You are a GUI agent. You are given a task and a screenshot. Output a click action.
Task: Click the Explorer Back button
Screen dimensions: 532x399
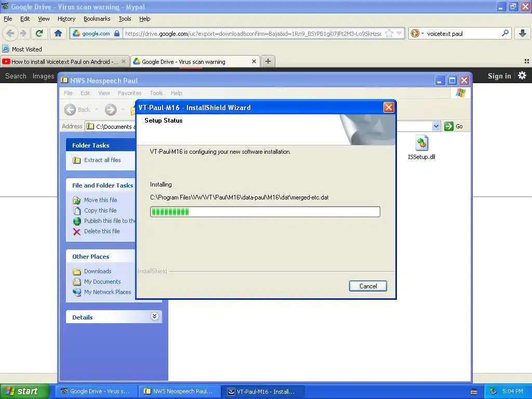coord(78,110)
